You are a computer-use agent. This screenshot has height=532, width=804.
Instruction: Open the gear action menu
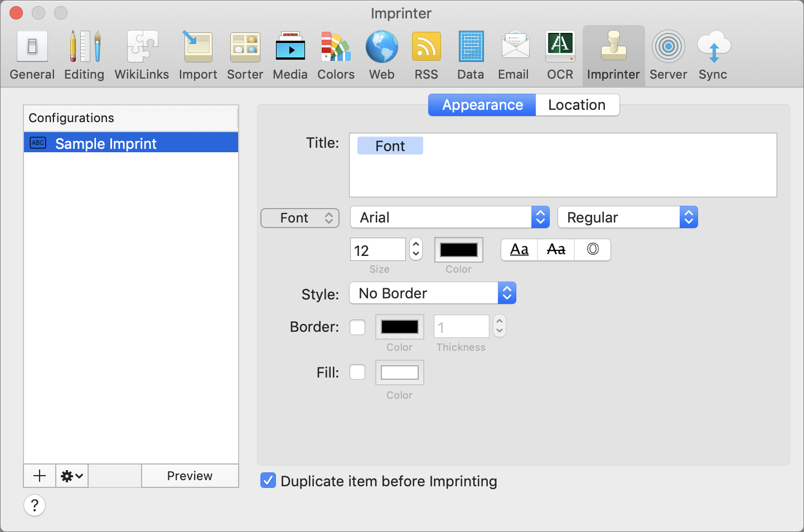(x=72, y=476)
